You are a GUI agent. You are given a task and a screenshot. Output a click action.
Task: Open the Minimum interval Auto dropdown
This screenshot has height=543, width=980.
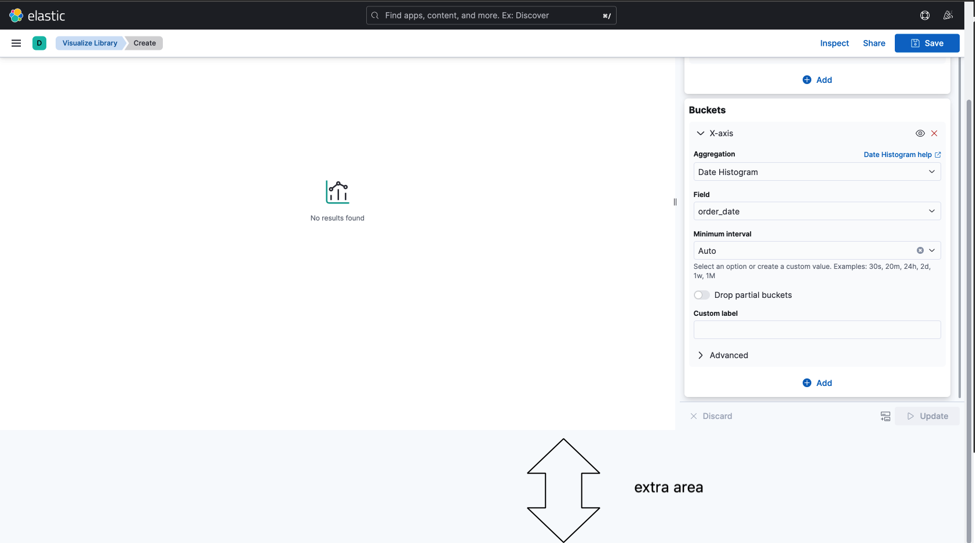click(817, 250)
